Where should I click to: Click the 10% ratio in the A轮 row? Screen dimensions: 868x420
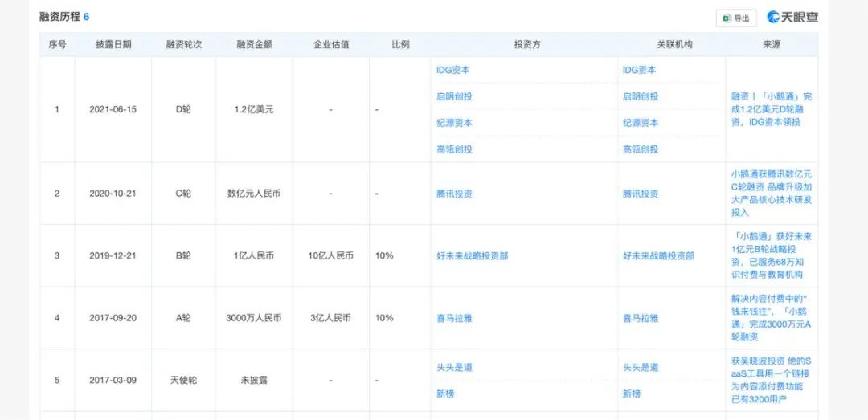[384, 318]
